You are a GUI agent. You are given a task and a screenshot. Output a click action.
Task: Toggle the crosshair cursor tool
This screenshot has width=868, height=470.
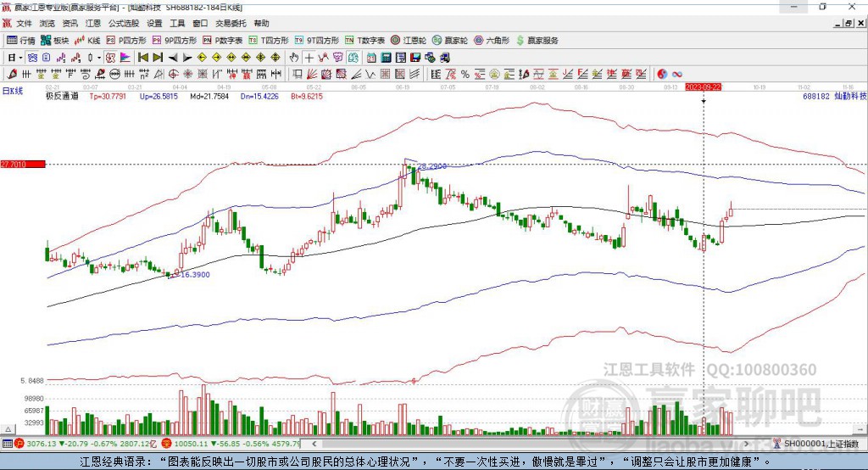click(309, 58)
